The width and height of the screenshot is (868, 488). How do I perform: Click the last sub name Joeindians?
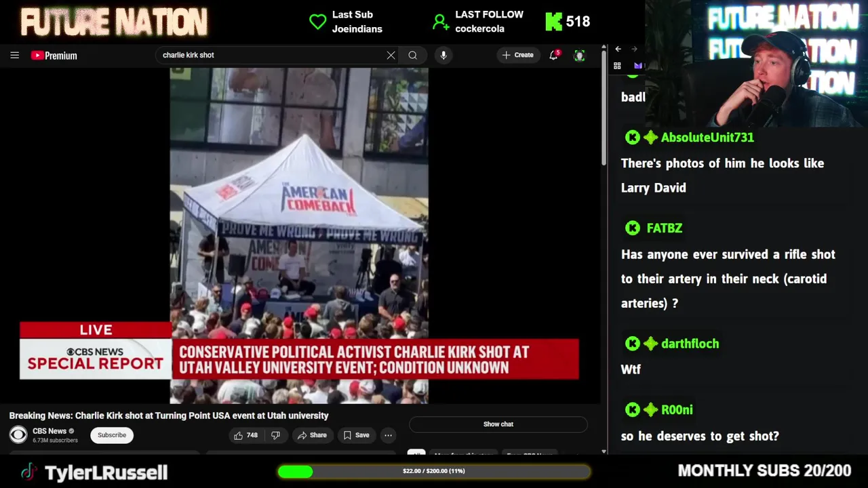[357, 29]
